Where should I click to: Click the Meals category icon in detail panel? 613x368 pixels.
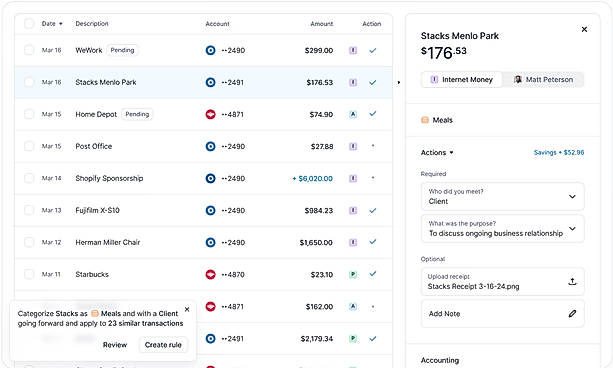(x=425, y=120)
